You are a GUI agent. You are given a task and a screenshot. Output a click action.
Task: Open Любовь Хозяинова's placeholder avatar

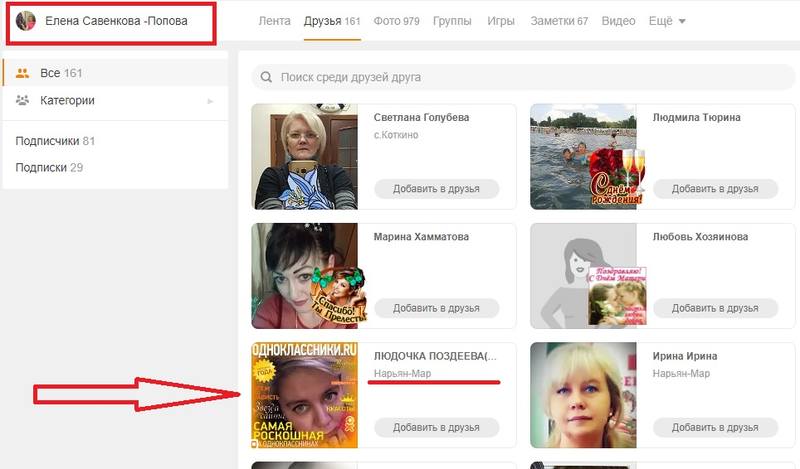[583, 276]
